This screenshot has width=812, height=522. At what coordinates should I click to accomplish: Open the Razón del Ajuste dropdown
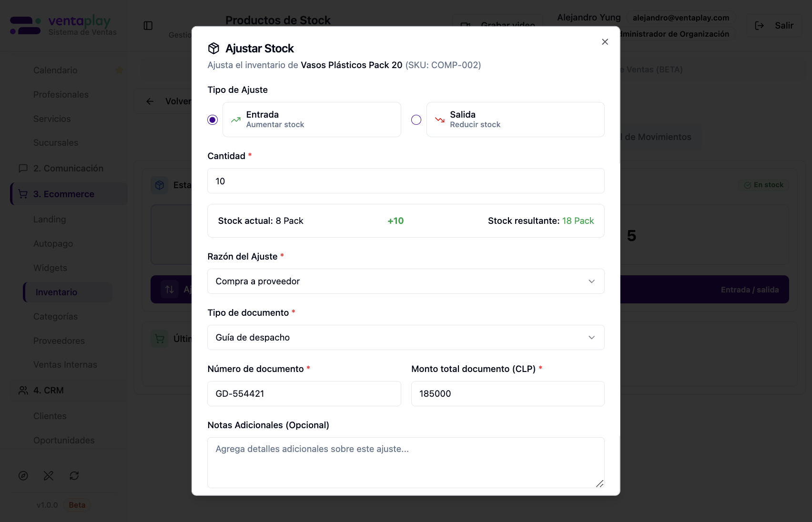(406, 281)
